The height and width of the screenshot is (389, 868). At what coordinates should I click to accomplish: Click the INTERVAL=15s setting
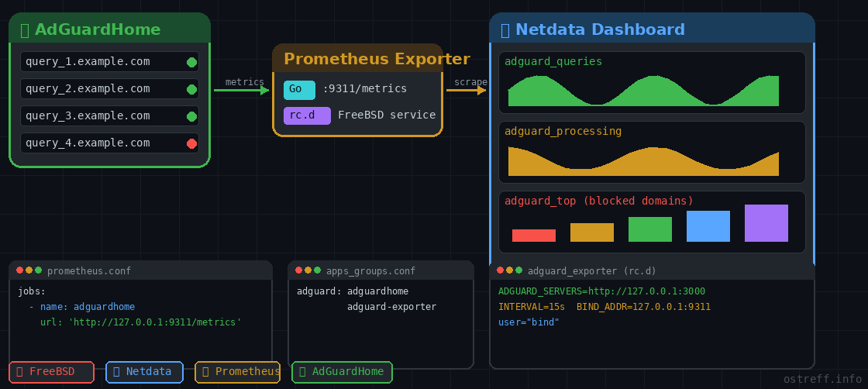[532, 307]
